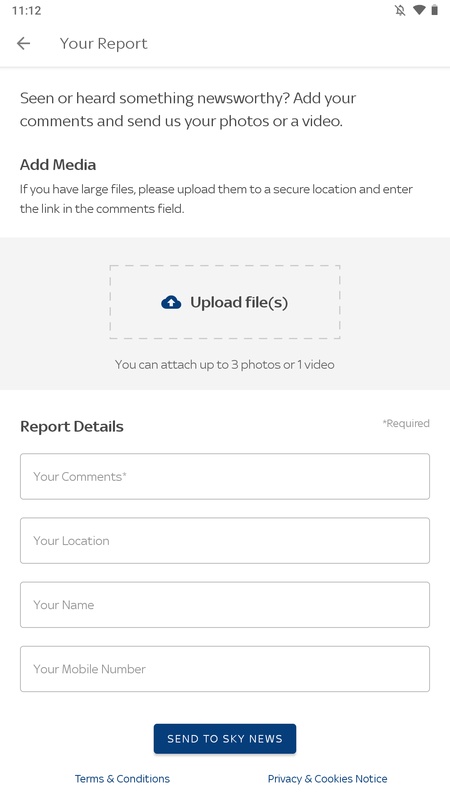Tap the muted notifications bell icon

click(400, 10)
